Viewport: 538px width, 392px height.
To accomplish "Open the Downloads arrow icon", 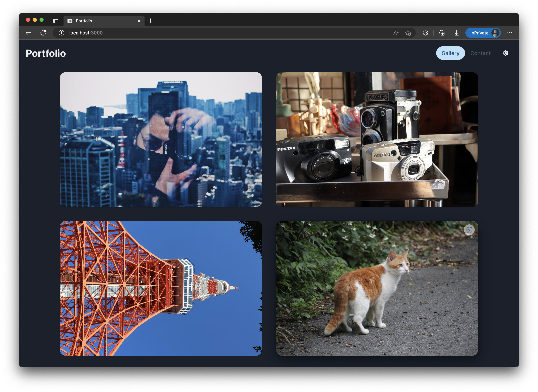I will (456, 33).
